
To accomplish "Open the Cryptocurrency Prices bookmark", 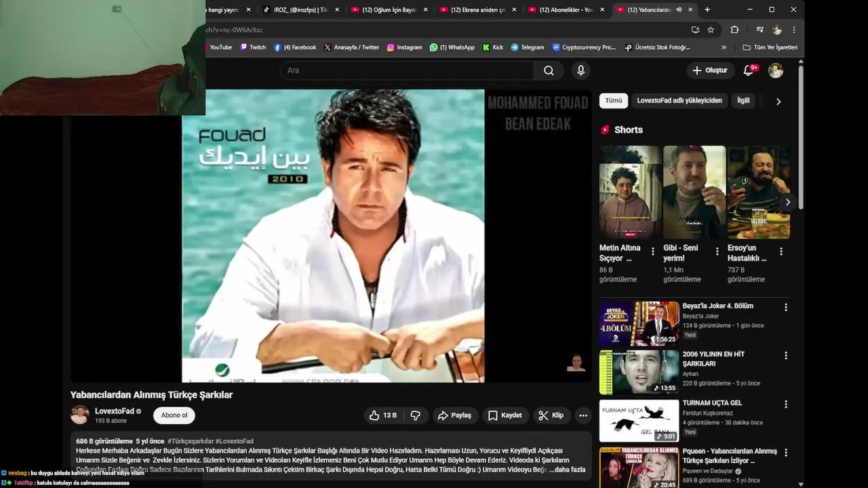I will click(584, 47).
